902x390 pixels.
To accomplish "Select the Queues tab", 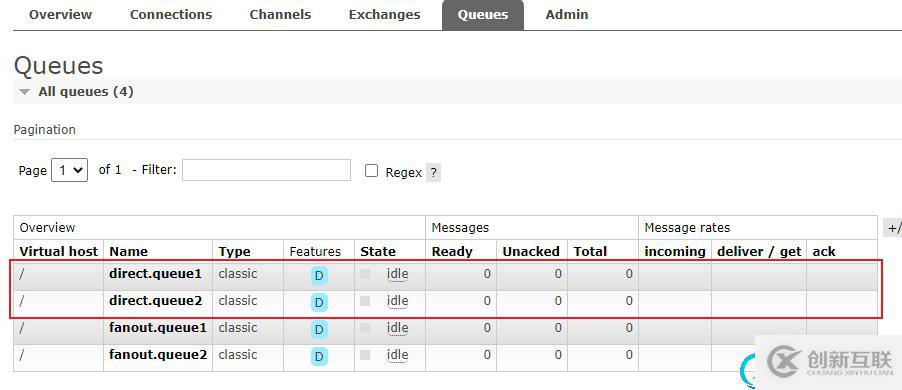I will [483, 14].
